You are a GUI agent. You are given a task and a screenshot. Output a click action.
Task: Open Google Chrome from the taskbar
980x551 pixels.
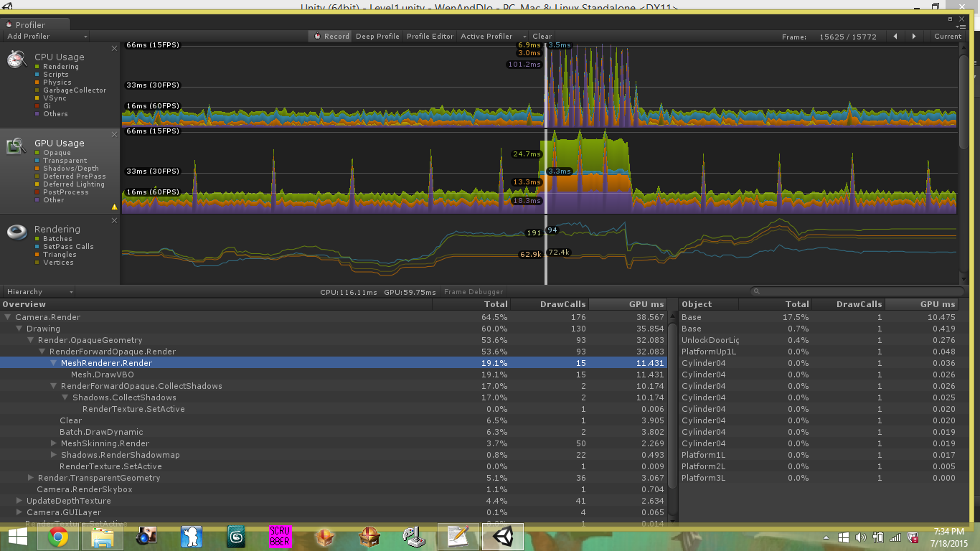pyautogui.click(x=58, y=536)
